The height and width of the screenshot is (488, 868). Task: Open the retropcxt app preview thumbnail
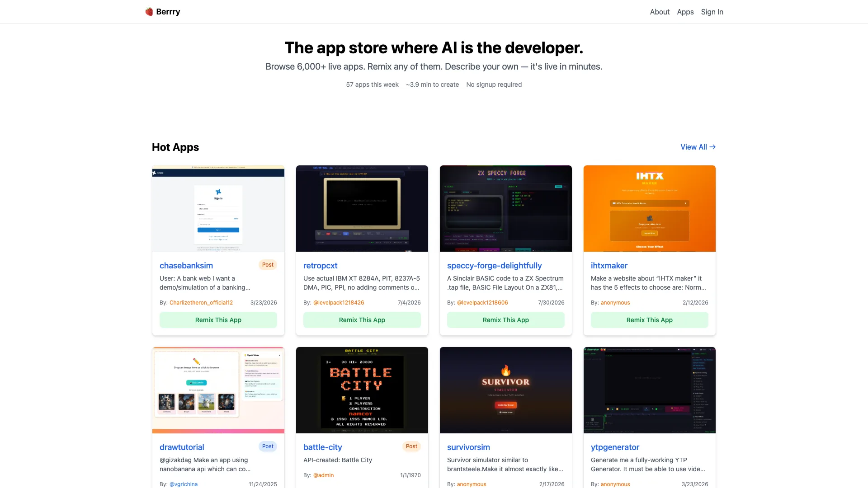click(x=362, y=208)
